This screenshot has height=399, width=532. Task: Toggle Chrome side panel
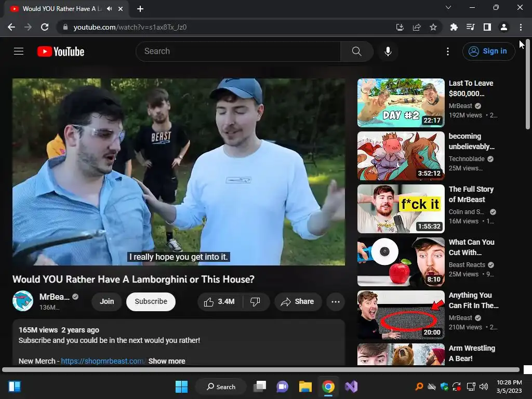point(487,27)
